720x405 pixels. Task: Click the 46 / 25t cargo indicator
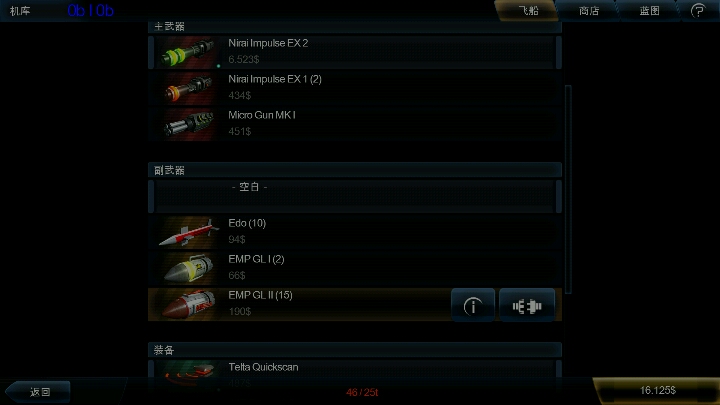pyautogui.click(x=362, y=393)
